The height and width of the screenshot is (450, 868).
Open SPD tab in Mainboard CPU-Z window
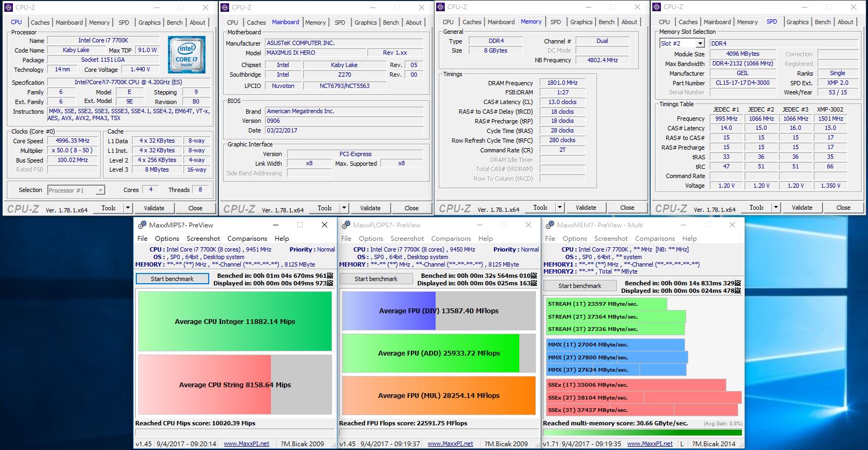340,23
